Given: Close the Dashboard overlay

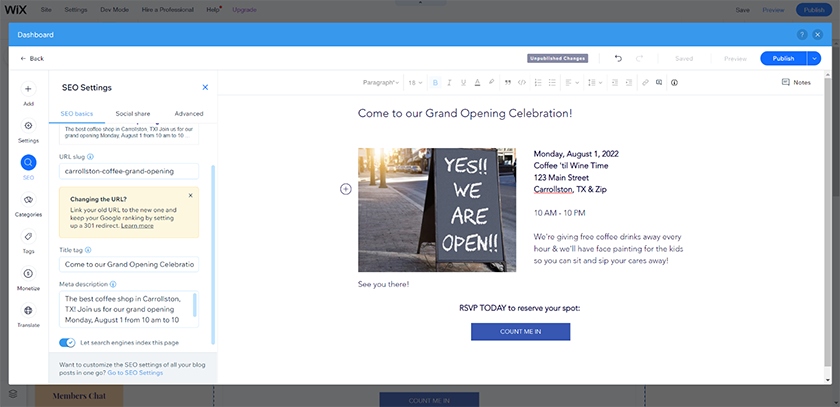Looking at the screenshot, I should coord(817,35).
